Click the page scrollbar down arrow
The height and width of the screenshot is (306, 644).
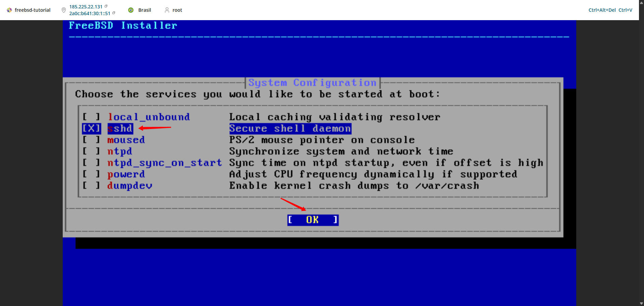(x=641, y=304)
